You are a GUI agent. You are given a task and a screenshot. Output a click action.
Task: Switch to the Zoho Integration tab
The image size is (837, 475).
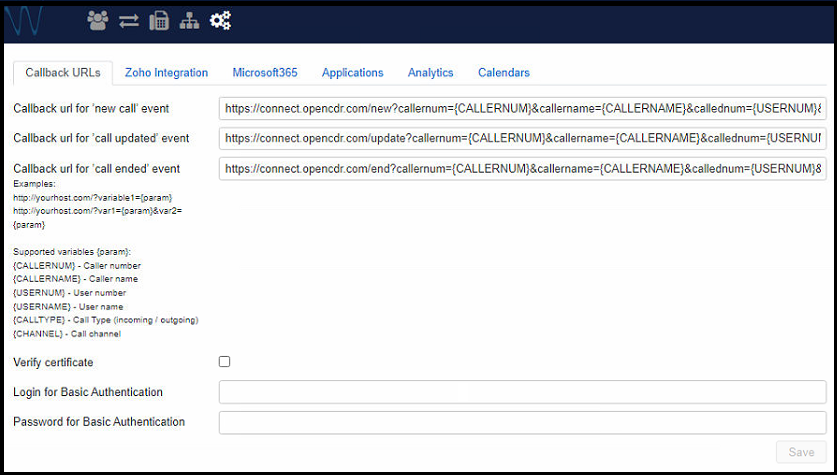pyautogui.click(x=166, y=73)
